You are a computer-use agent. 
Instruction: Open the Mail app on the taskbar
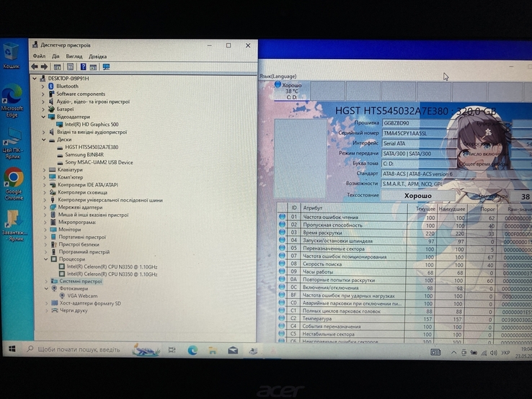tap(233, 350)
